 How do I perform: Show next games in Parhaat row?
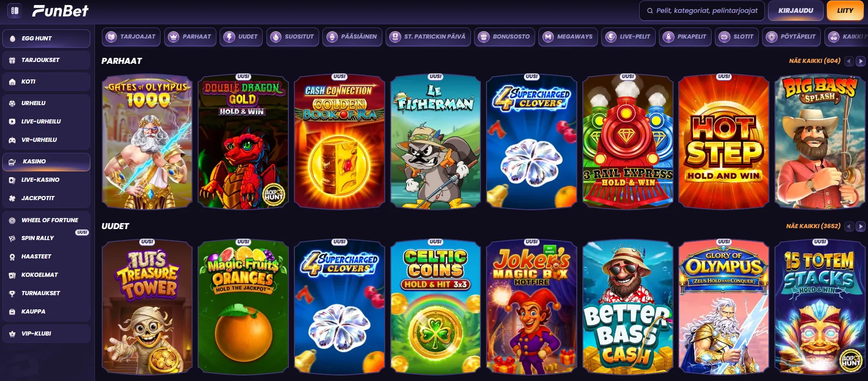[861, 61]
